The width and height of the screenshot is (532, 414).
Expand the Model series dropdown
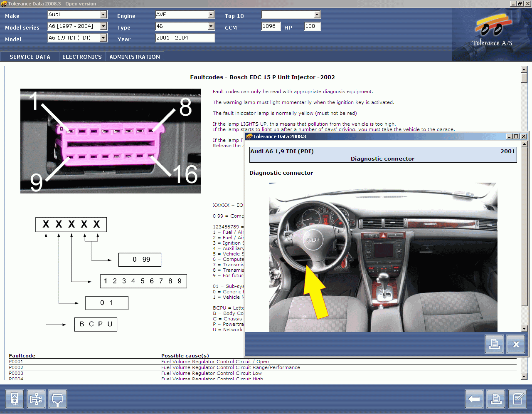(103, 26)
